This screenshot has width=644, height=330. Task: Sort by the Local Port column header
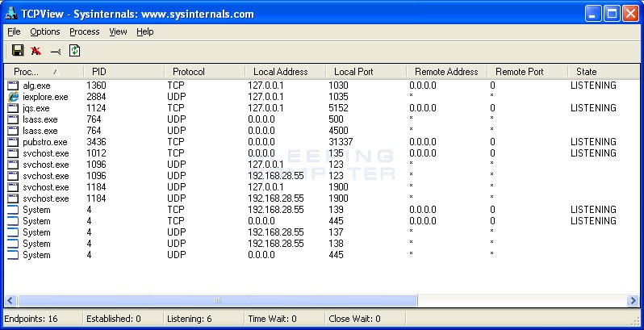[366, 72]
